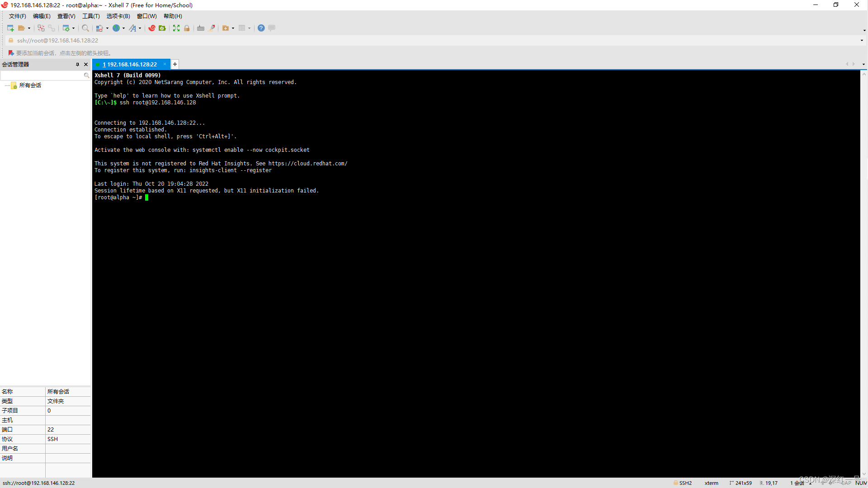
Task: Expand the font dropdown arrow
Action: click(x=140, y=28)
